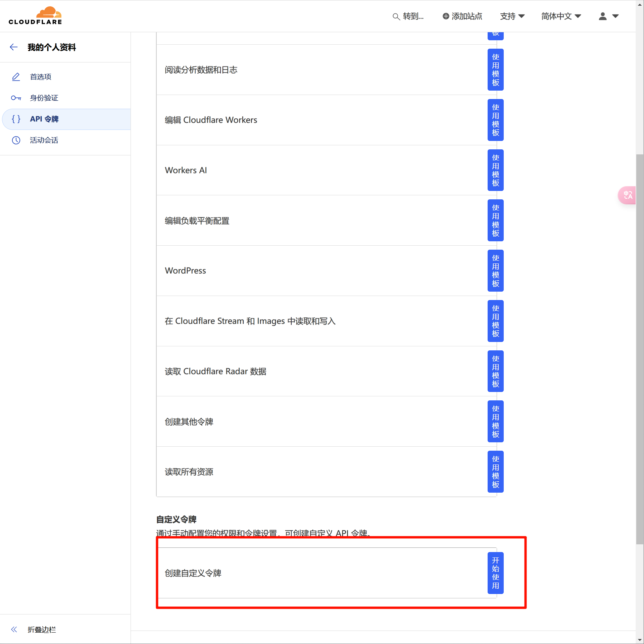644x644 pixels.
Task: Use template for 读取 Cloudflare Radar 数据
Action: (x=495, y=371)
